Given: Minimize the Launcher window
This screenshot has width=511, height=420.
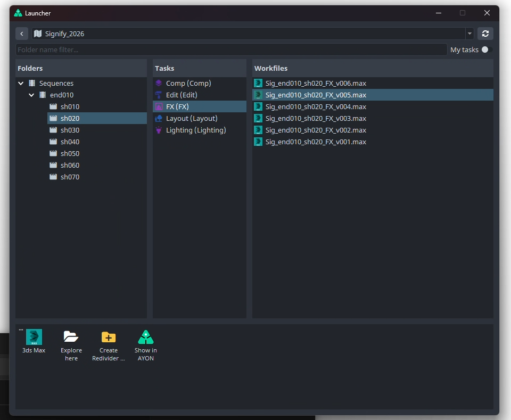Looking at the screenshot, I should pyautogui.click(x=439, y=13).
